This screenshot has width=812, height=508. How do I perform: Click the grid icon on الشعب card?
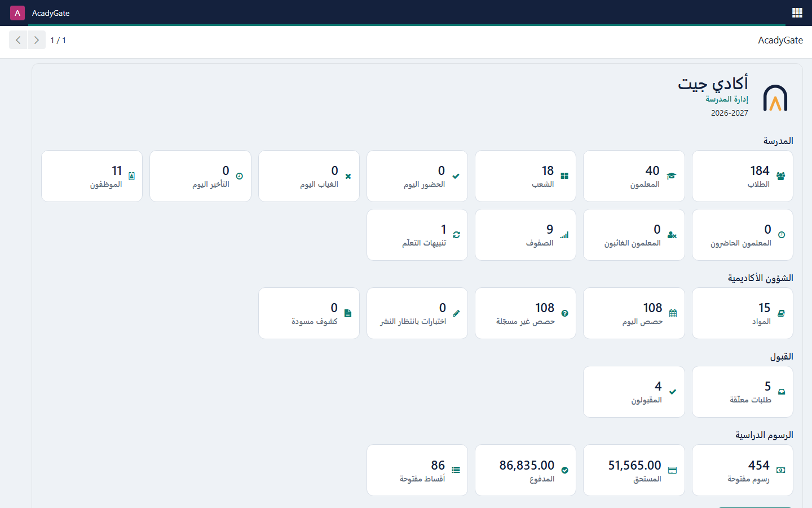[564, 176]
